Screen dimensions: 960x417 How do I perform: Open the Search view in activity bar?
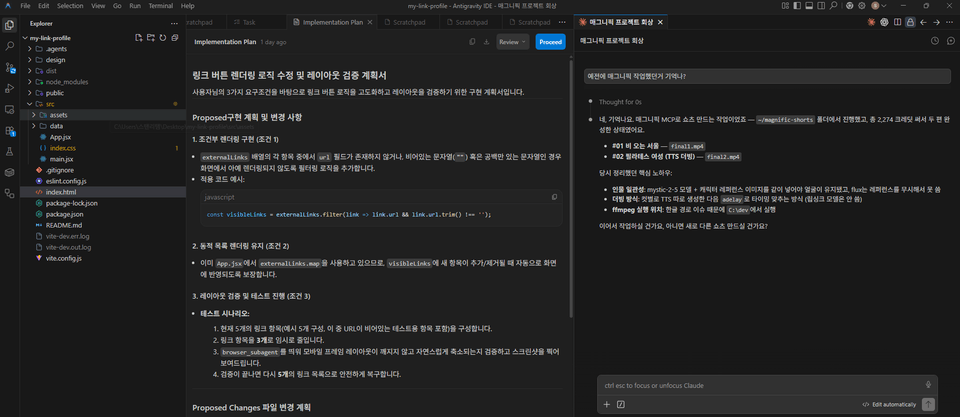click(9, 46)
